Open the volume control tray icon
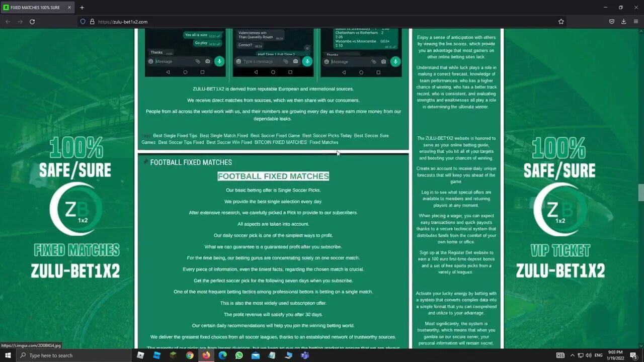644x362 pixels. pyautogui.click(x=588, y=355)
